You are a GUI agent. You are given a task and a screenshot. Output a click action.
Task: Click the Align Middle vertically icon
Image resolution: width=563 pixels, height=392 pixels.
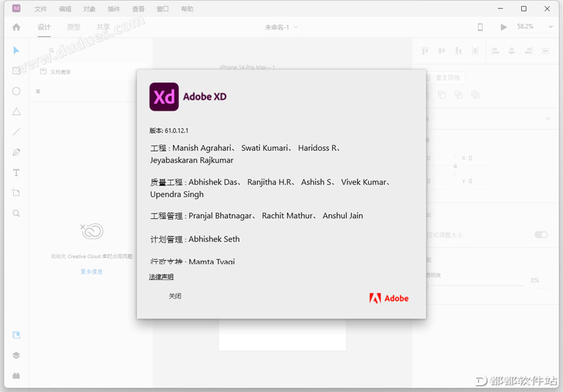pyautogui.click(x=441, y=51)
